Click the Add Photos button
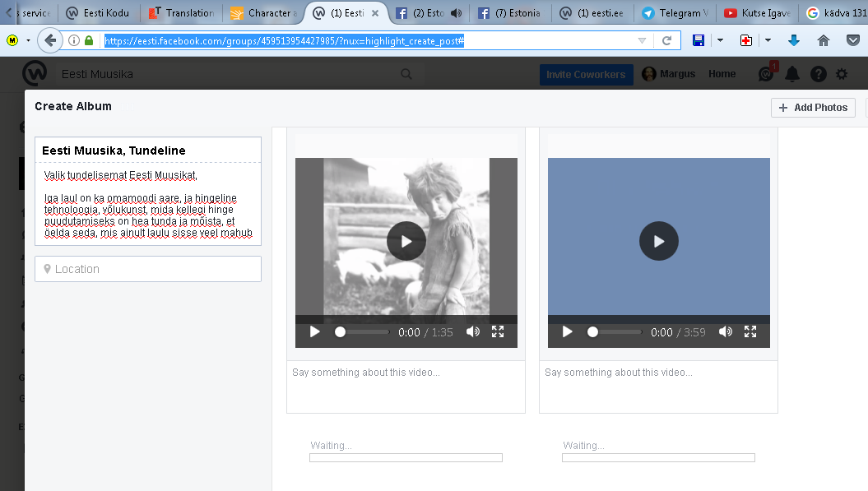Screen dimensions: 868x491 point(813,108)
